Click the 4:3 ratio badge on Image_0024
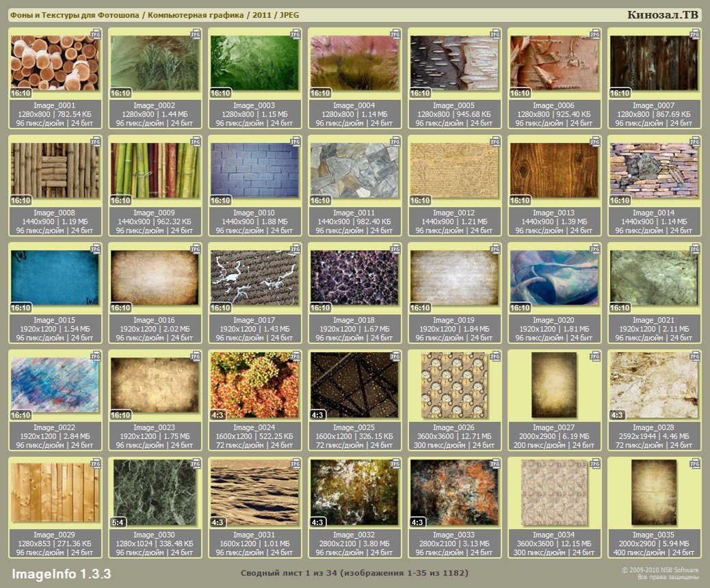Image resolution: width=710 pixels, height=588 pixels. (x=218, y=415)
